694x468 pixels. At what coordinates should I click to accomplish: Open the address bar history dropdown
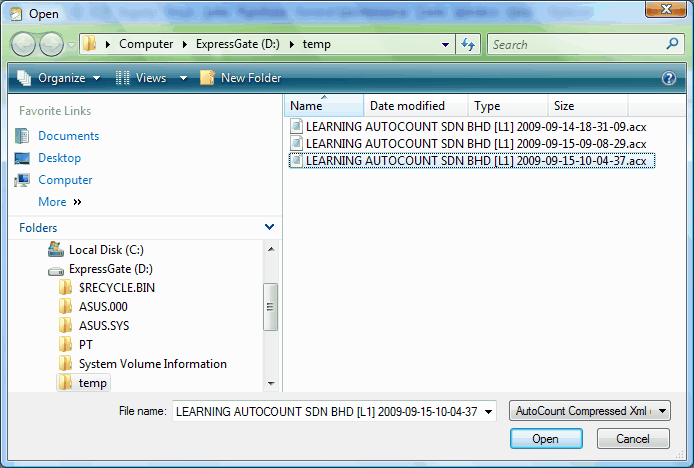click(446, 45)
